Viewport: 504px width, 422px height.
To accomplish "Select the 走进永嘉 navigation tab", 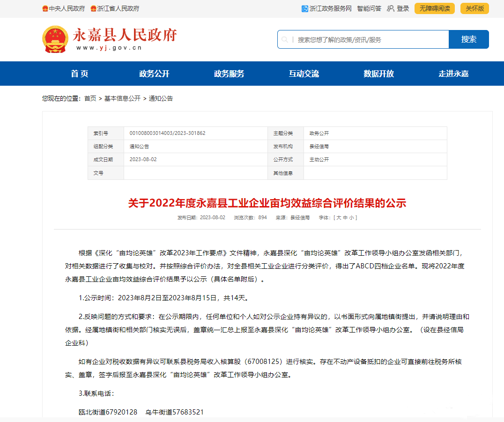I will [x=452, y=74].
